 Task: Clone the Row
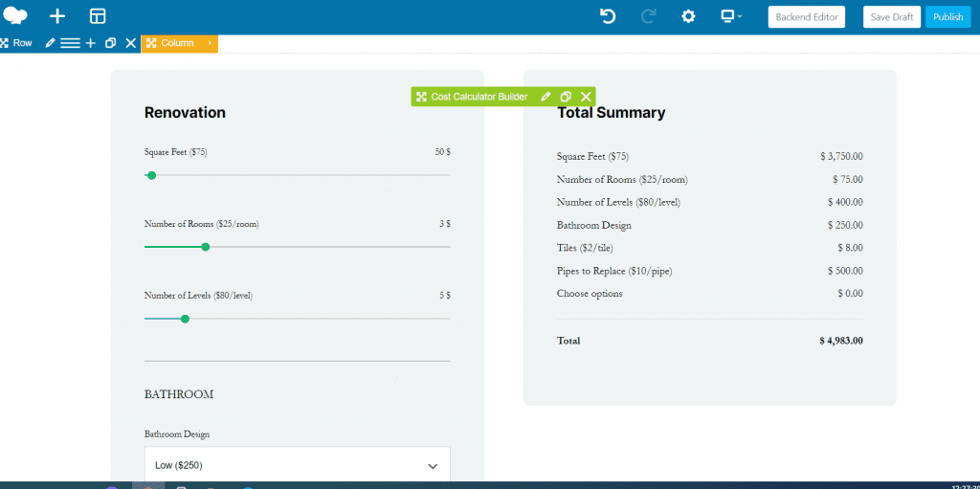coord(111,43)
